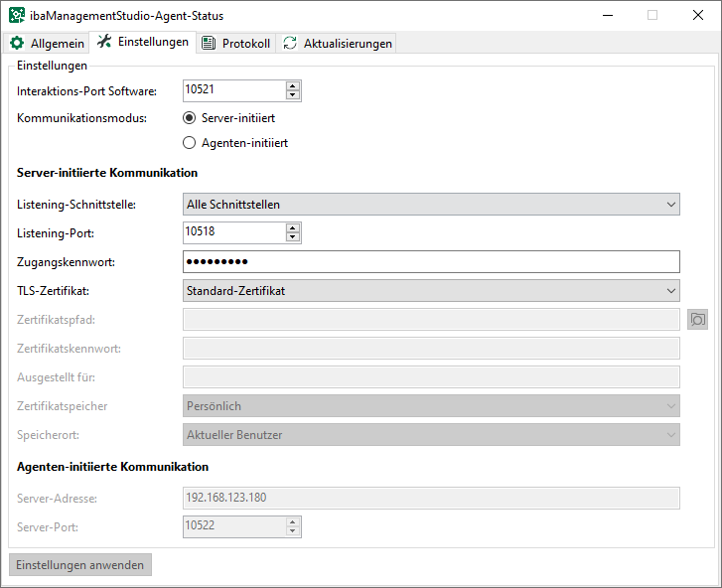722x588 pixels.
Task: Decrease the Listening-Port value with down arrow
Action: 292,237
